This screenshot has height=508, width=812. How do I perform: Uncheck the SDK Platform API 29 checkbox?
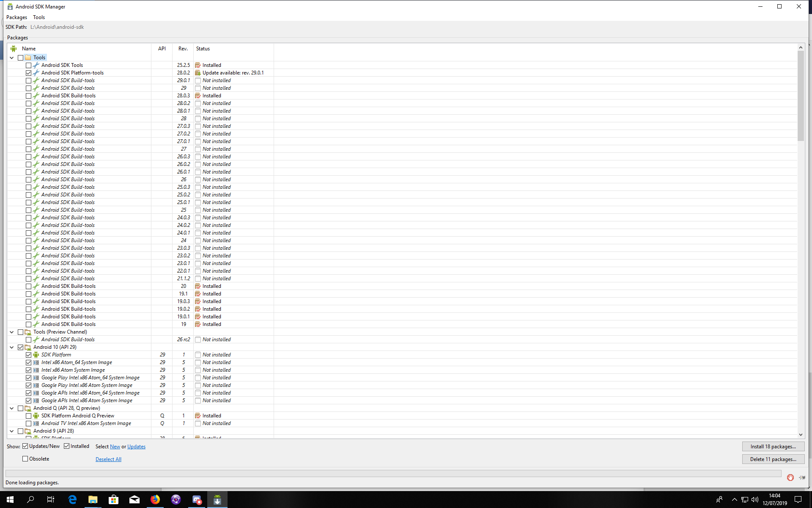click(28, 355)
